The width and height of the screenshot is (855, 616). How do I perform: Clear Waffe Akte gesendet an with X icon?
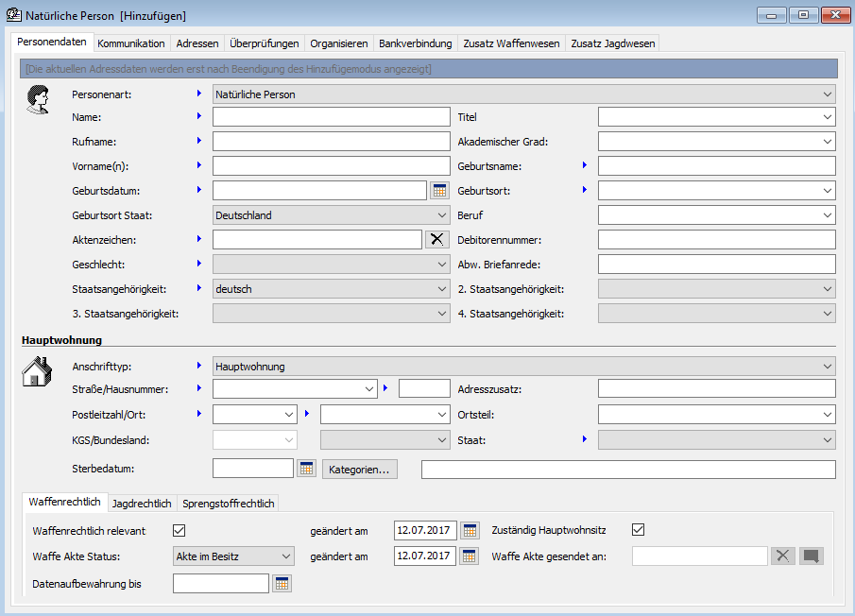coord(782,556)
